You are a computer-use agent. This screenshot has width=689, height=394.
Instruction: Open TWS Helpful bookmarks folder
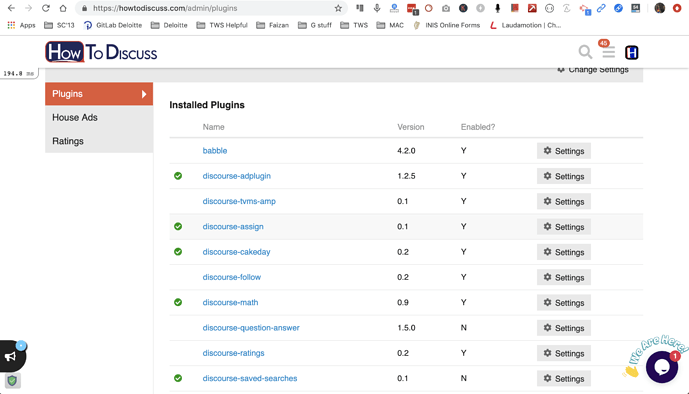tap(222, 25)
